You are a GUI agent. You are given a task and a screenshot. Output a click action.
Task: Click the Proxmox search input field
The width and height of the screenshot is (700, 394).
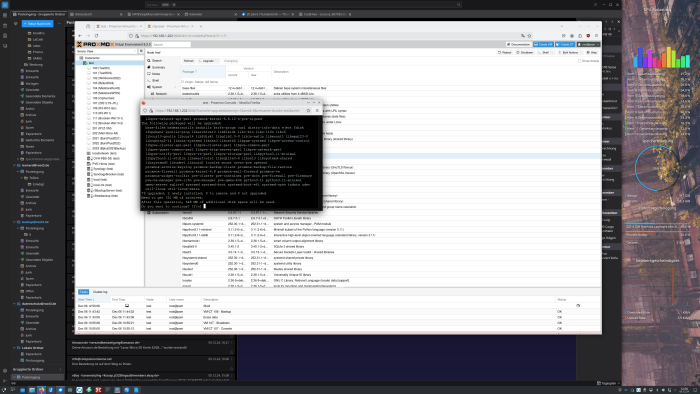coord(171,45)
